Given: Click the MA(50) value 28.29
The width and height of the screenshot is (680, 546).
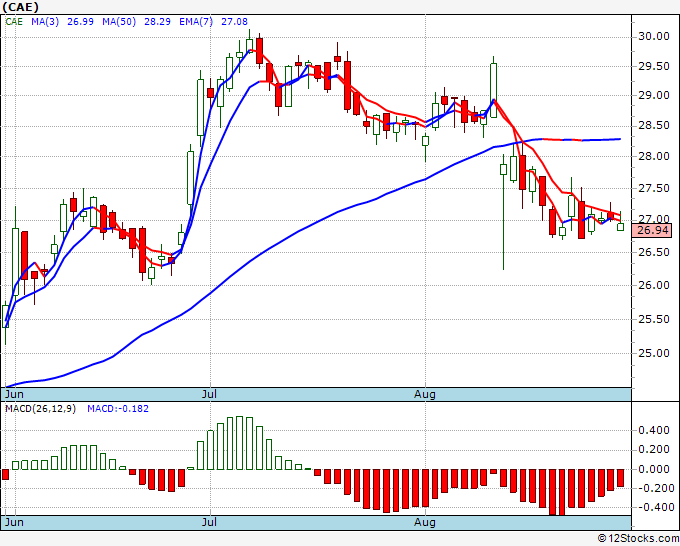Looking at the screenshot, I should tap(157, 22).
